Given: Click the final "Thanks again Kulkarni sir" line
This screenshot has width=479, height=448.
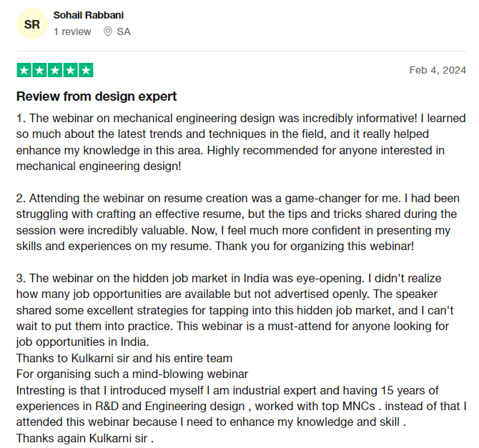Looking at the screenshot, I should 85,438.
